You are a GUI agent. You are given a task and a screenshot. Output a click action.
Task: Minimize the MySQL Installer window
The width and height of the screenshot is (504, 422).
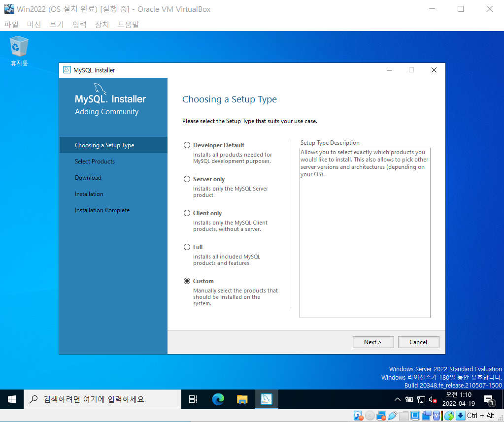point(389,70)
